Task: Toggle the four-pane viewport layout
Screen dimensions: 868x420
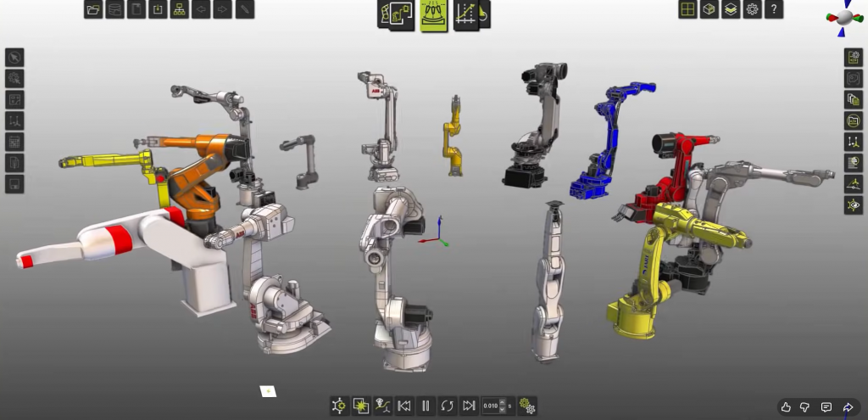Action: [687, 9]
